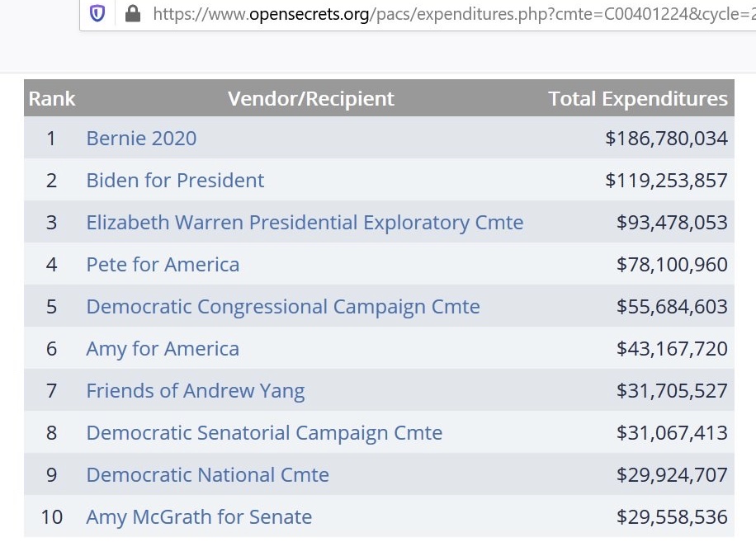Visit the Democratic National Cmte link
Screen dimensions: 756x556
coord(207,474)
